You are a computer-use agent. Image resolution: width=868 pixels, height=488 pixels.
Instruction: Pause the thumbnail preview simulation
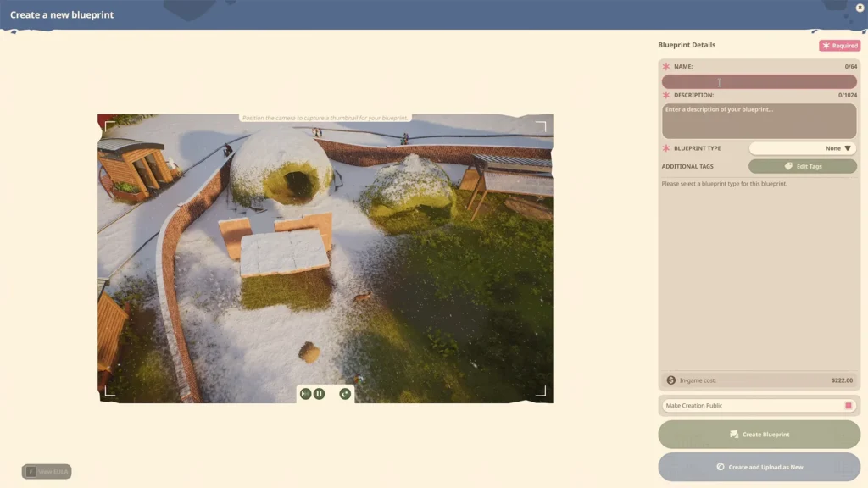(x=320, y=394)
